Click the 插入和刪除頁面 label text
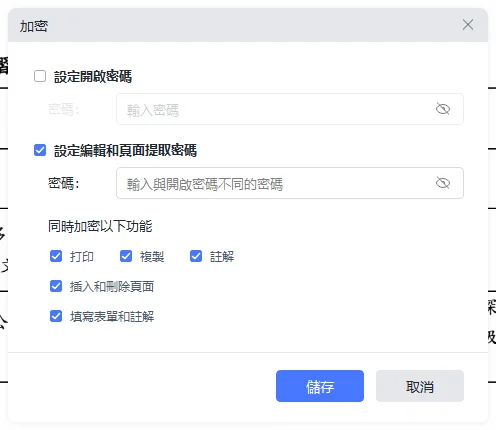The image size is (496, 430). coord(112,286)
